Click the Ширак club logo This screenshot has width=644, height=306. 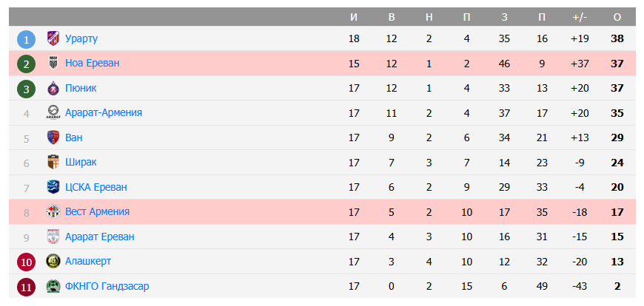coord(53,162)
